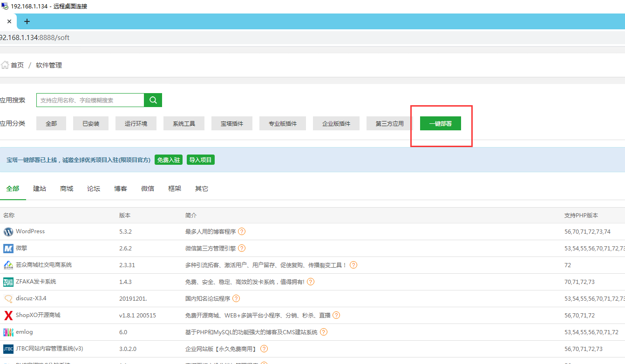Switch to the 建站 tab
The height and width of the screenshot is (364, 625).
40,189
